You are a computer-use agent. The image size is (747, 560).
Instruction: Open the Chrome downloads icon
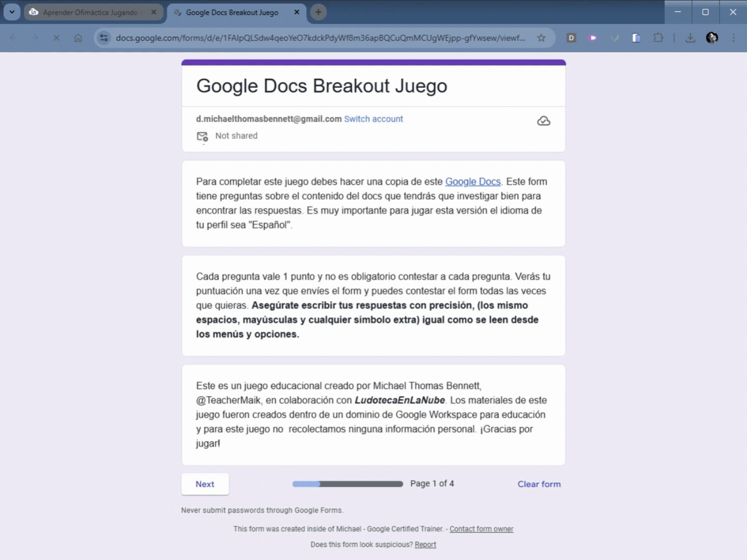690,38
